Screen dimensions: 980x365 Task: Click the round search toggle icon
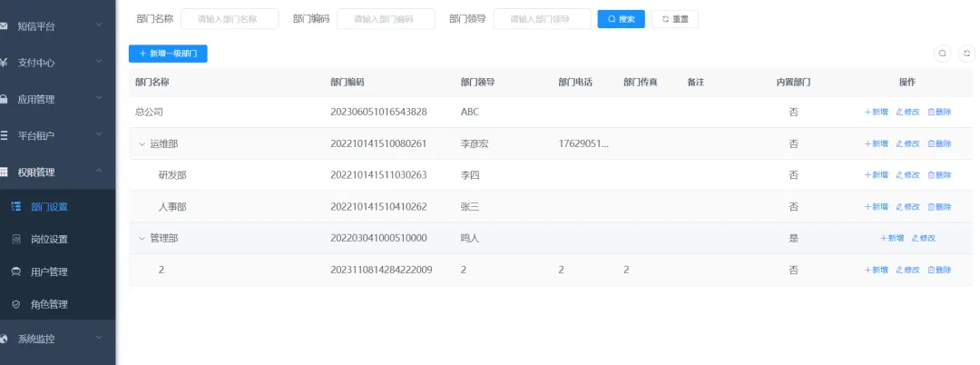(x=943, y=54)
